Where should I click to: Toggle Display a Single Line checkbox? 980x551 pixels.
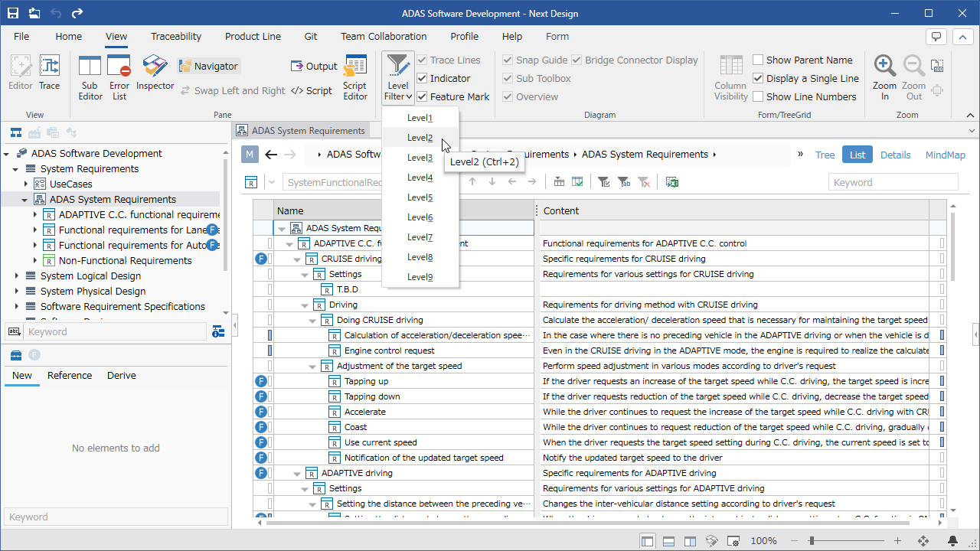[x=758, y=78]
